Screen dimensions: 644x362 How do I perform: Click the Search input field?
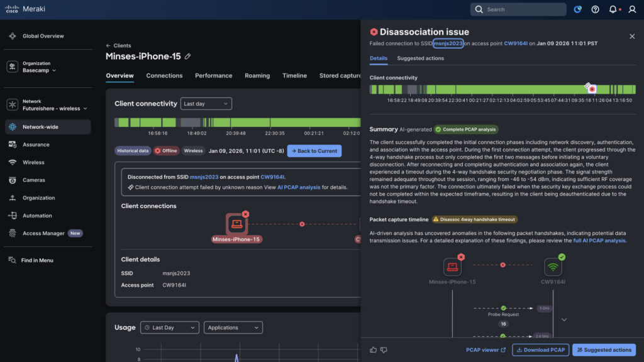[521, 9]
